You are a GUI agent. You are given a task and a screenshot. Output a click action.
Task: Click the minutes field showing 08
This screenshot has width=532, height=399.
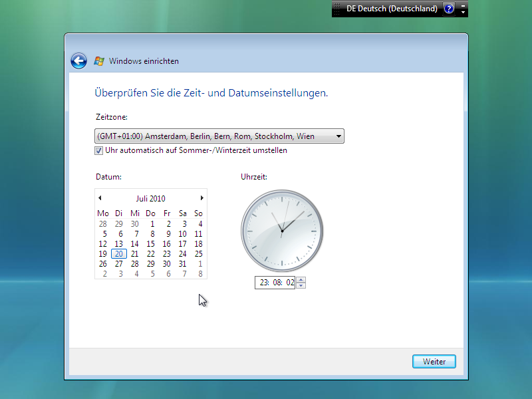(x=277, y=283)
